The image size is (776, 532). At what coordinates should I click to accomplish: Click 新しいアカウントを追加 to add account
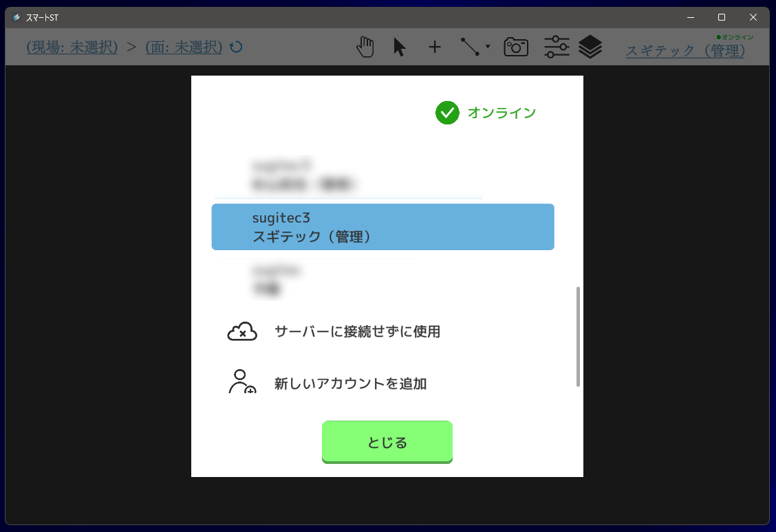click(x=349, y=384)
